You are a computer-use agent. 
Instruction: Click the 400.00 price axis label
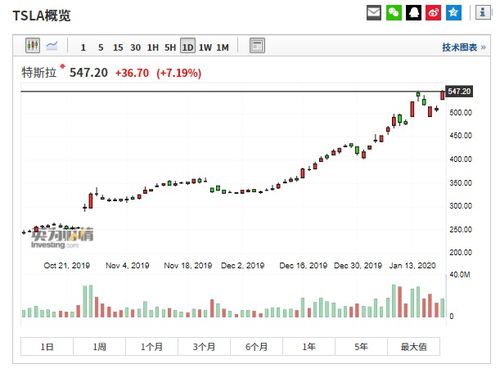click(461, 159)
